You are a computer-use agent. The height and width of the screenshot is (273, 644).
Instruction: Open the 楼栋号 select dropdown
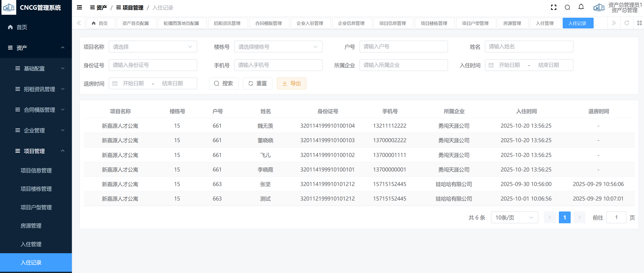tap(278, 47)
